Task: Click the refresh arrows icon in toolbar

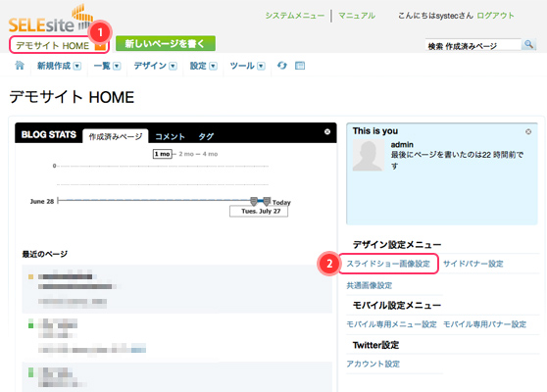Action: 282,66
